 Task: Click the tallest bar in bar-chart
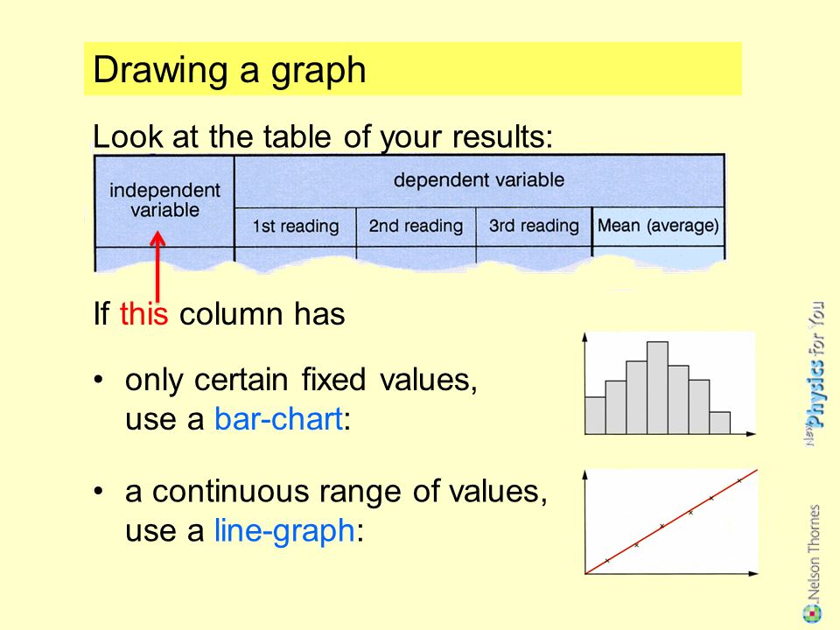(657, 388)
